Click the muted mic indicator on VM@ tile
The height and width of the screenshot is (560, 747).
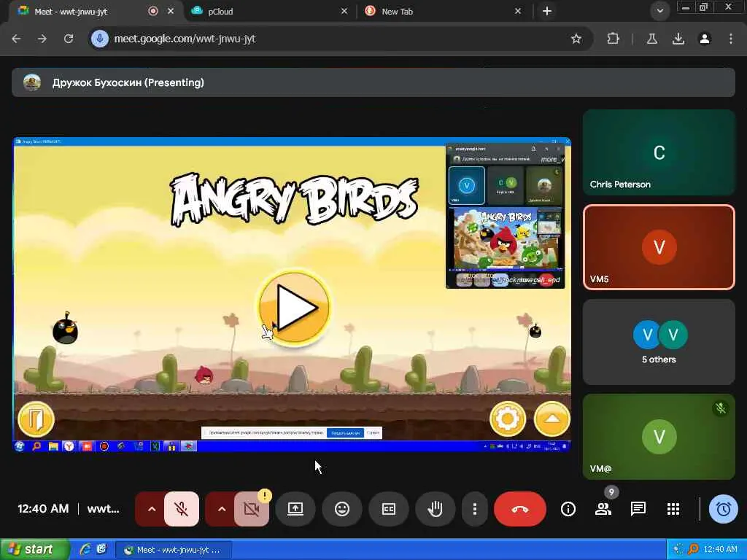pos(721,408)
